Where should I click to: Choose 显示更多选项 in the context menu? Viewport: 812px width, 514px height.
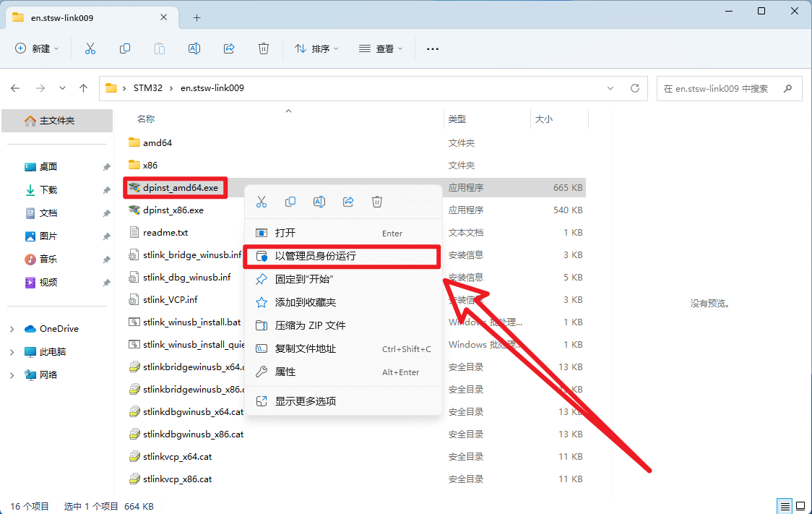click(x=343, y=401)
